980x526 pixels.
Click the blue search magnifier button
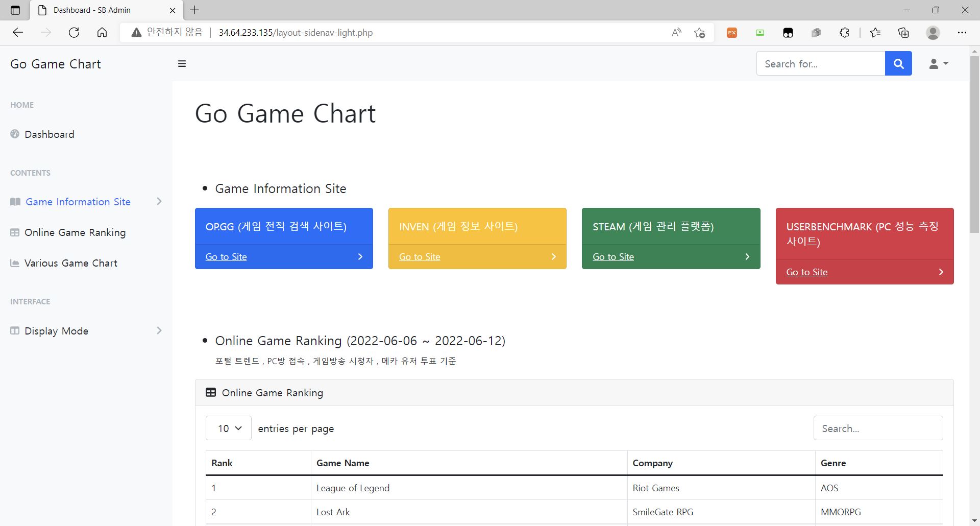tap(898, 63)
